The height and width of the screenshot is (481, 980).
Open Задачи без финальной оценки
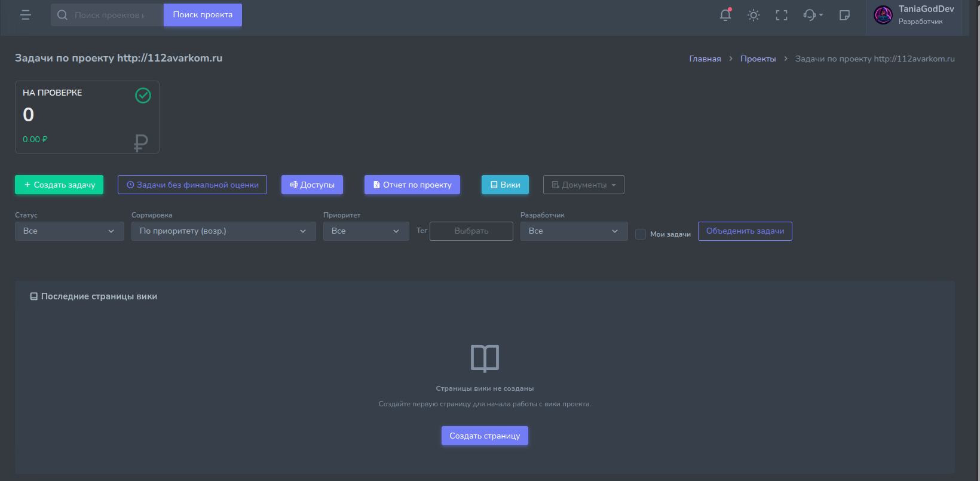pos(192,185)
